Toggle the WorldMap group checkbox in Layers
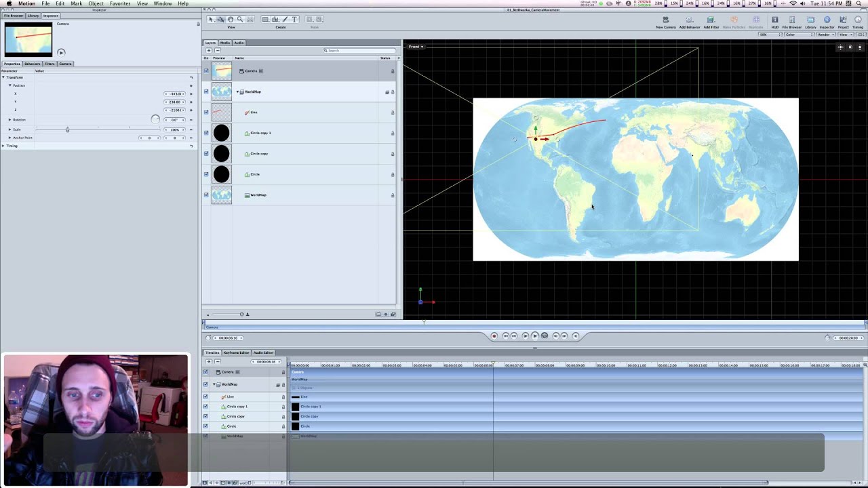Image resolution: width=868 pixels, height=488 pixels. [206, 91]
